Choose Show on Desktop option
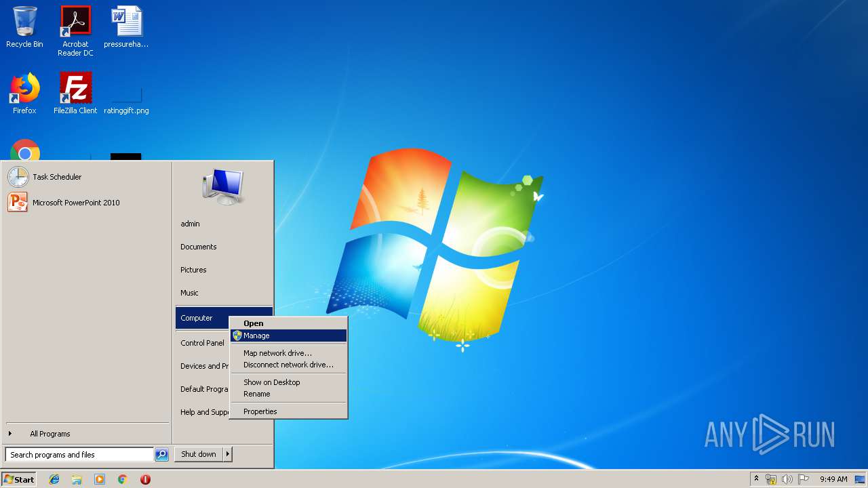The image size is (868, 488). pyautogui.click(x=288, y=382)
